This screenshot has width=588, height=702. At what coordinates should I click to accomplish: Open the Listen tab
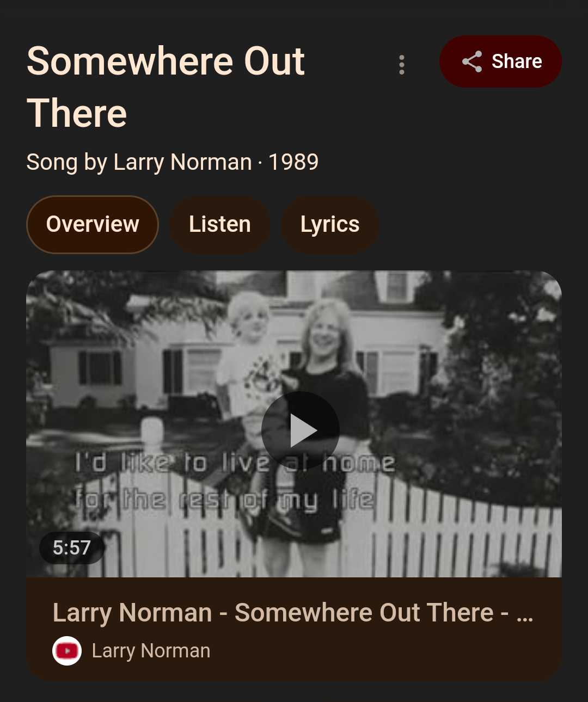tap(220, 225)
